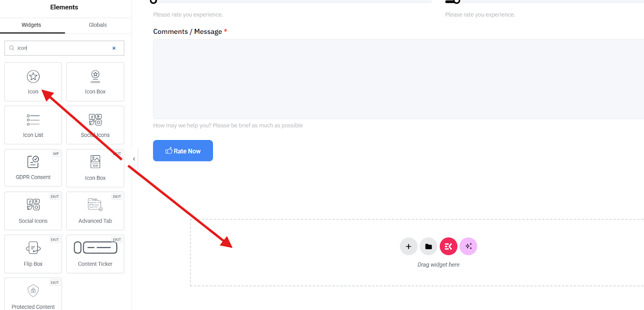Open the ElementsKit library icon

point(448,246)
